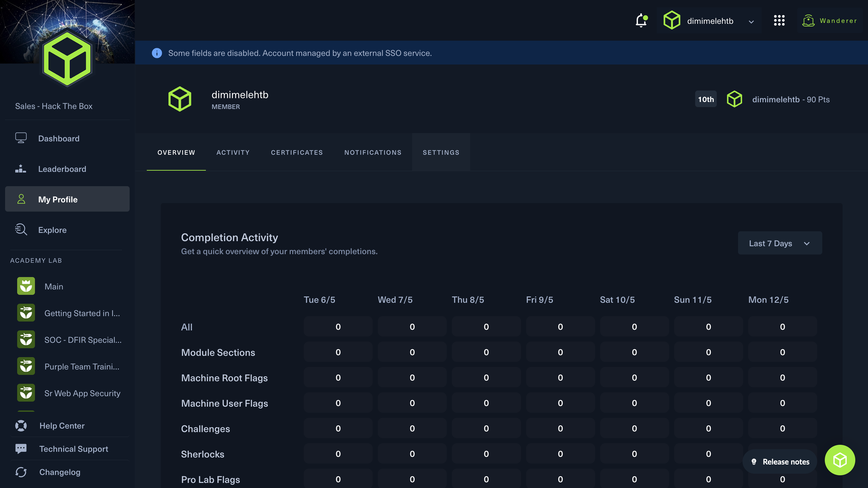This screenshot has height=488, width=868.
Task: Click the All row cell for Tue 6/5
Action: point(338,326)
